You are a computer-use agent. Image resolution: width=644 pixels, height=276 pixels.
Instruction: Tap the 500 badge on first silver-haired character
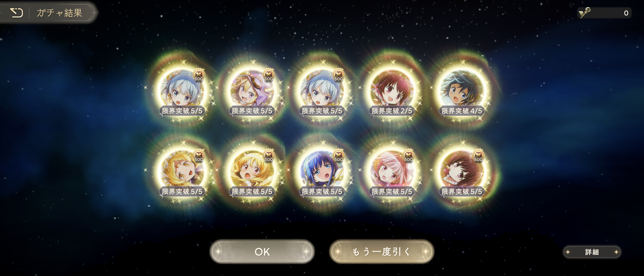pyautogui.click(x=199, y=75)
